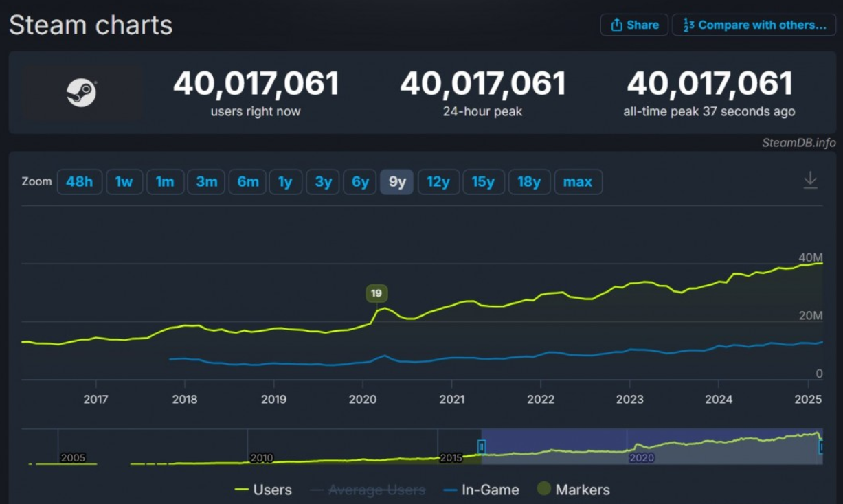Click the 2025 x-axis label
This screenshot has width=843, height=504.
point(808,399)
